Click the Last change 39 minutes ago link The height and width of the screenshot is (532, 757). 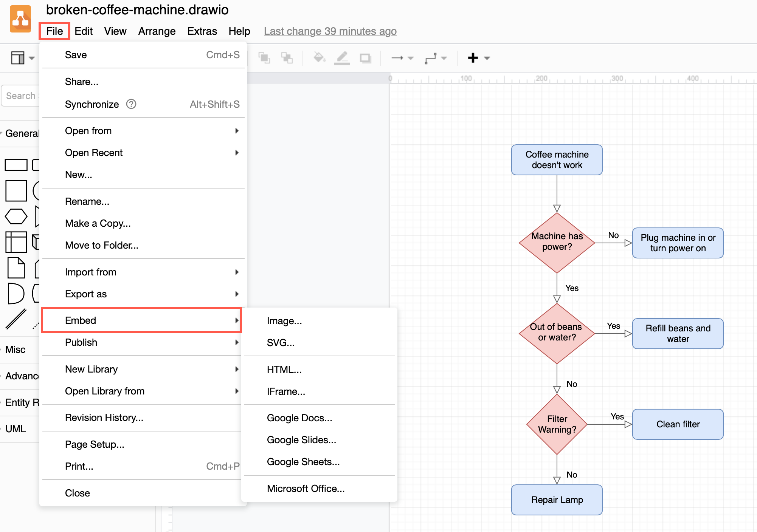pyautogui.click(x=330, y=31)
